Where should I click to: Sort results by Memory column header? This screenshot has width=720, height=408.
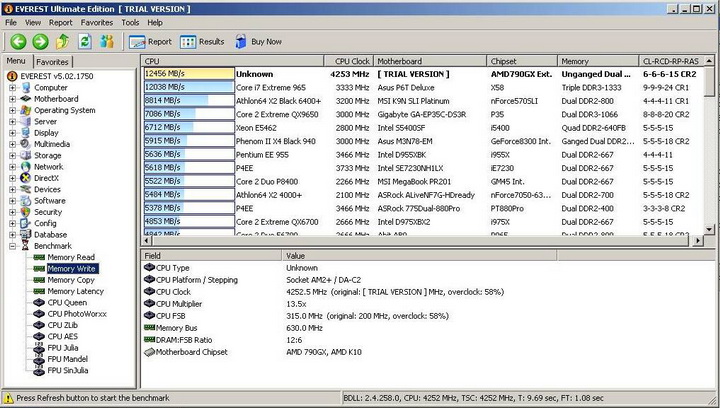598,61
